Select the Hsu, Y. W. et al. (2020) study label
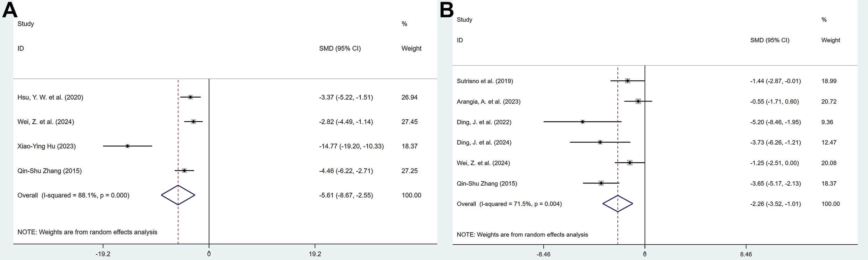 [50, 97]
